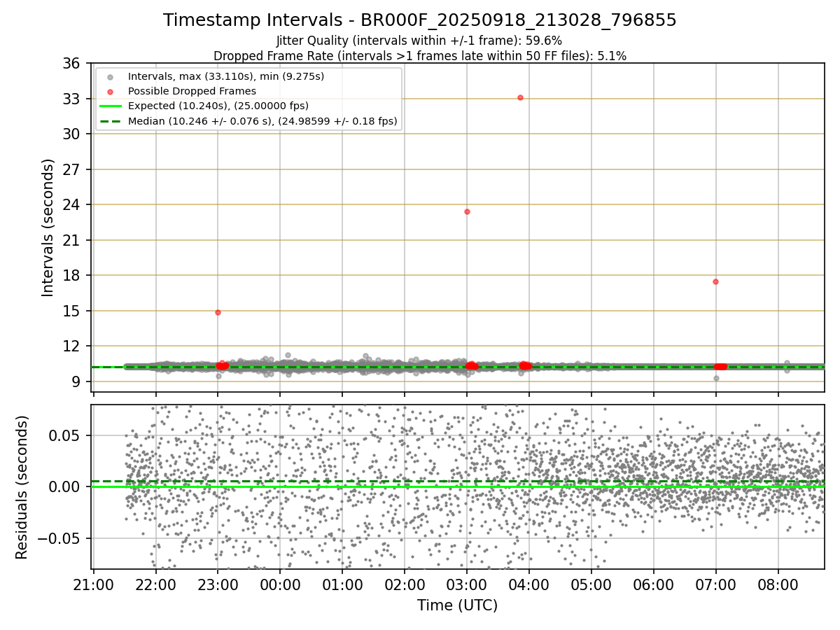The image size is (840, 630).
Task: Click the plot title BR000F_20250918_213028_796855
Action: [420, 20]
